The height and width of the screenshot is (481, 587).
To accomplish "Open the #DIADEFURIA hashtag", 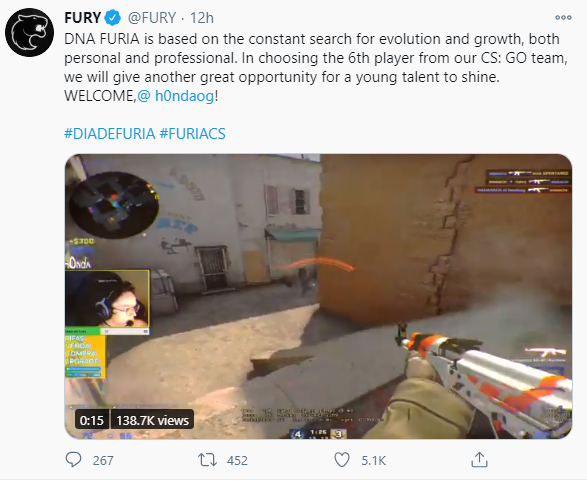I will tap(109, 134).
